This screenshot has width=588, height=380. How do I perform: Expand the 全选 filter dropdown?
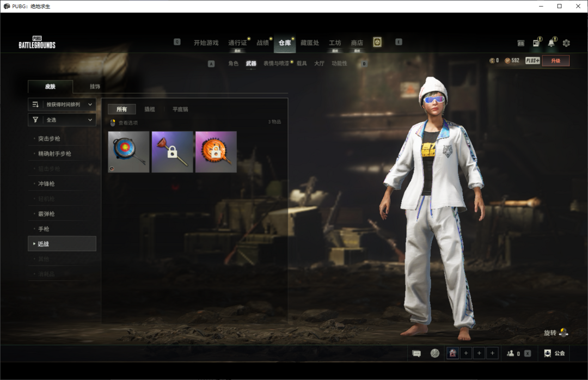[62, 120]
